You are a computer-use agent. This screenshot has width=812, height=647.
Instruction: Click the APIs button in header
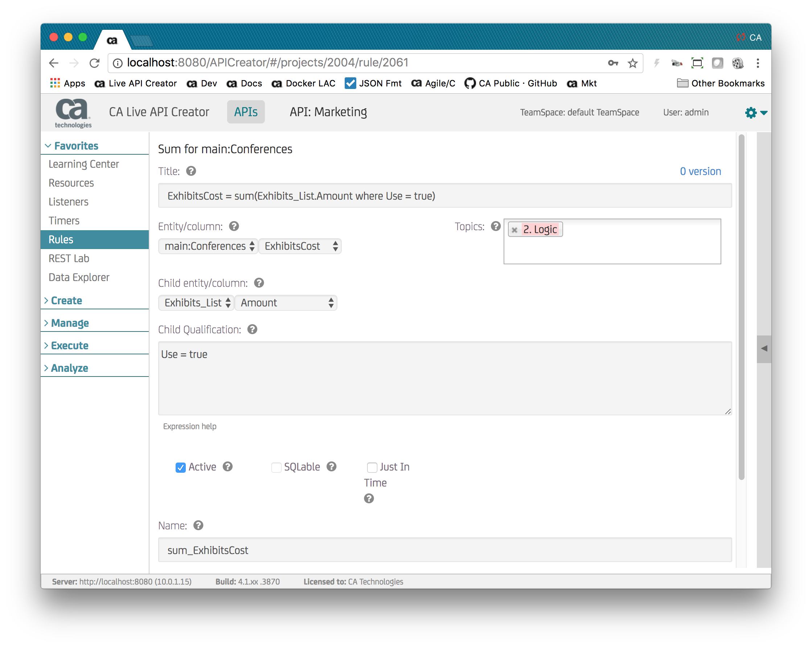[246, 112]
